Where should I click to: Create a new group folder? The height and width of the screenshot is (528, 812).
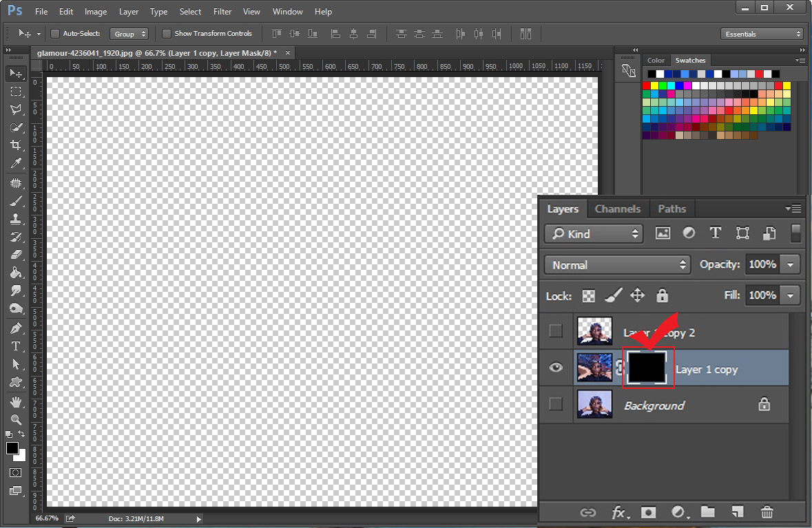pos(708,512)
